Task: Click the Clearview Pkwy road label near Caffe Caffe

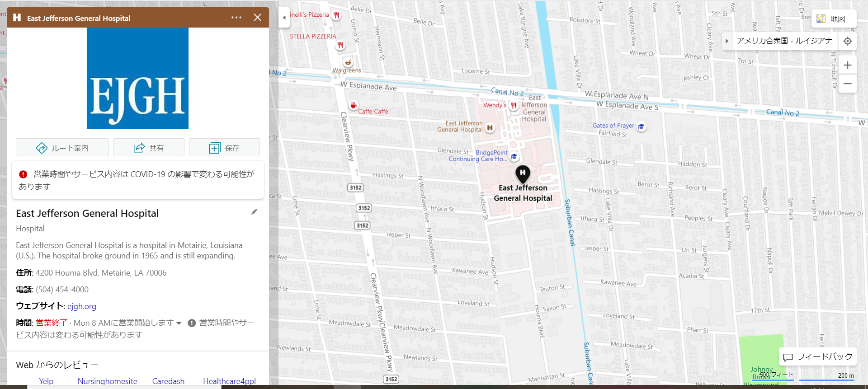Action: coord(347,136)
